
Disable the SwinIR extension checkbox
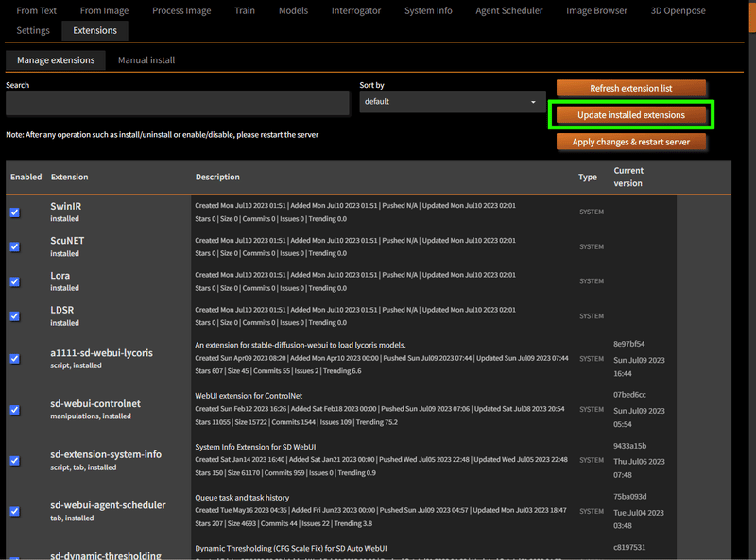tap(15, 212)
